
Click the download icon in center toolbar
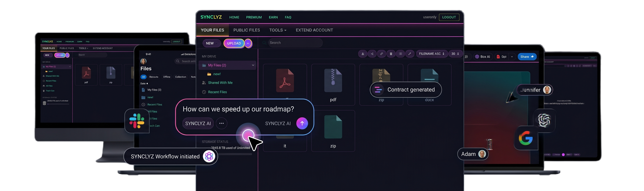click(362, 54)
